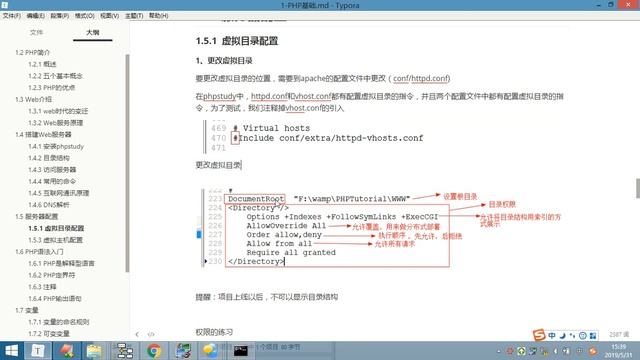Go to outline item 1.2.3 PHP的优点
The width and height of the screenshot is (640, 360).
tap(51, 87)
